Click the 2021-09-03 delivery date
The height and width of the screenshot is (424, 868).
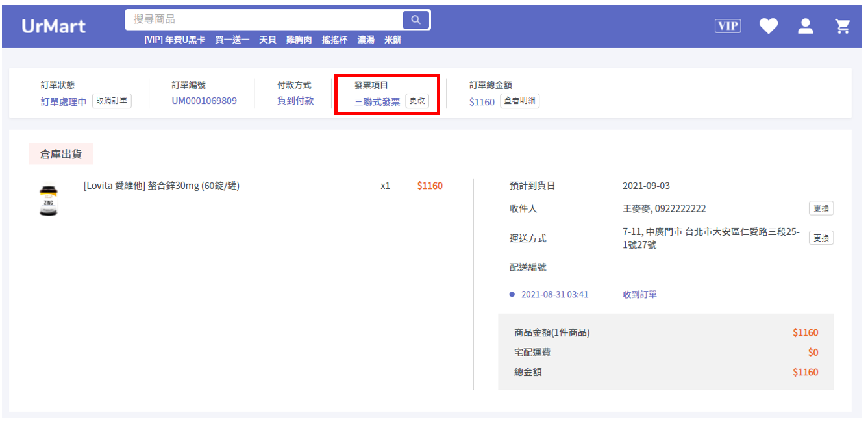pyautogui.click(x=646, y=186)
